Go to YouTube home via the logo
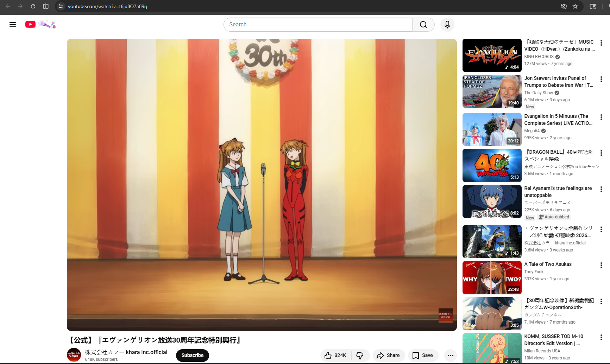Screen dimensions: 610x364 [40, 24]
